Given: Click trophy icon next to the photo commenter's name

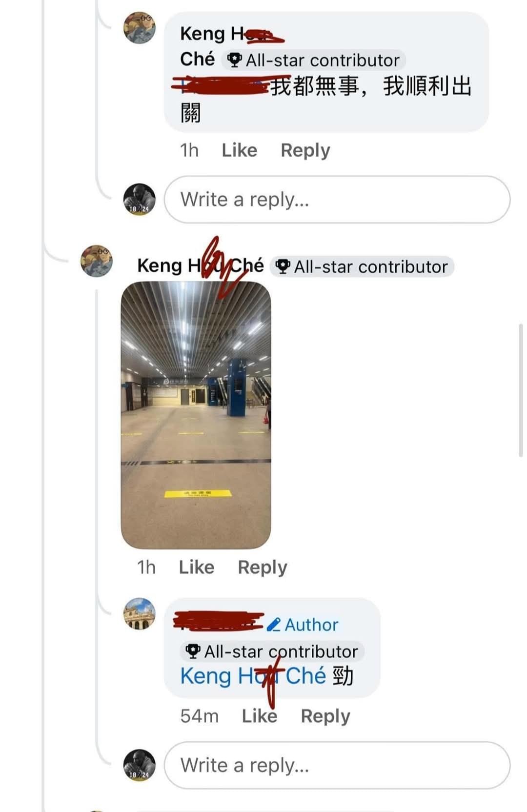Looking at the screenshot, I should point(283,267).
